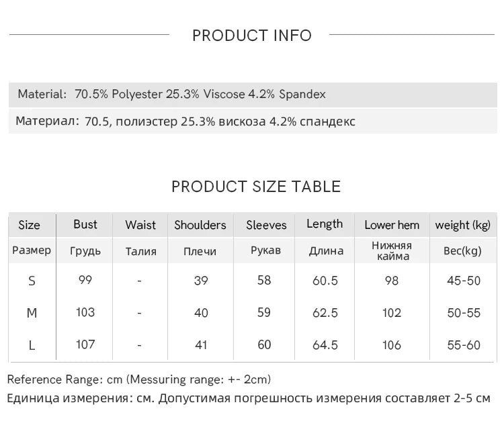Click bust value 103 for size M
This screenshot has width=504, height=423.
pos(85,312)
